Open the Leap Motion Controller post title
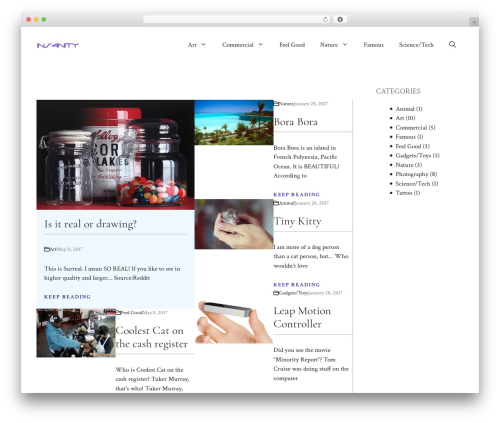 point(302,317)
